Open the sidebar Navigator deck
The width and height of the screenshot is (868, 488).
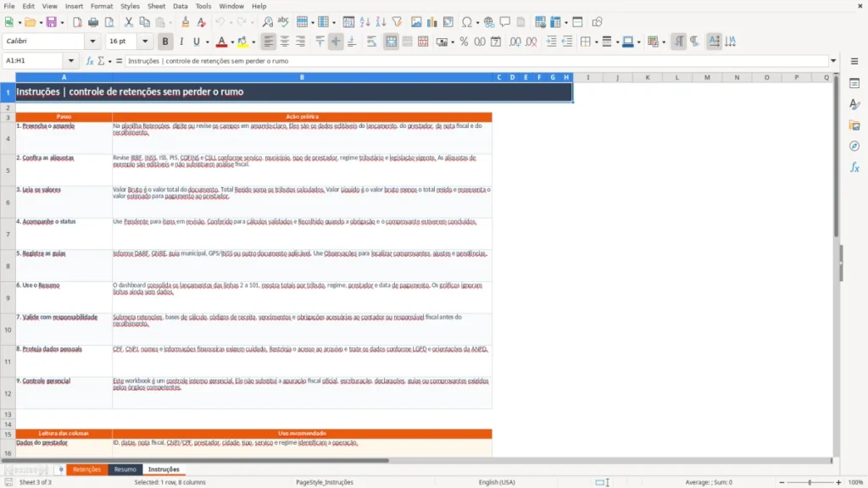[854, 146]
